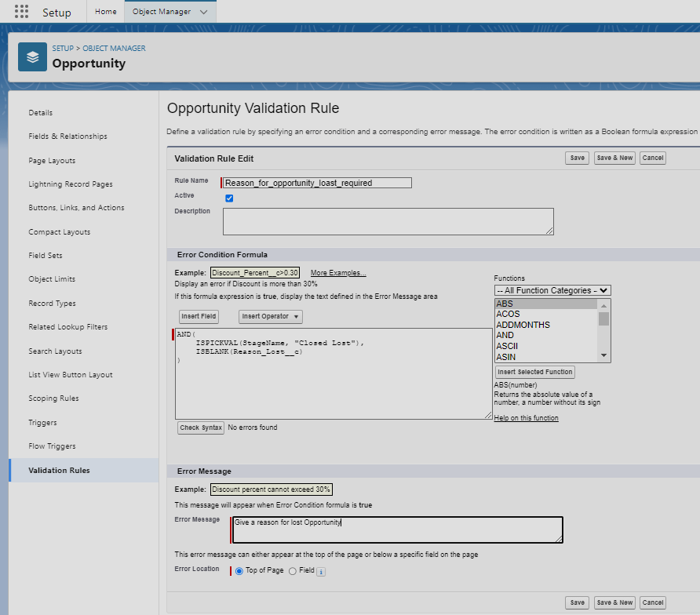This screenshot has width=700, height=615.
Task: Select ADDMONTHS in the functions list
Action: point(546,325)
